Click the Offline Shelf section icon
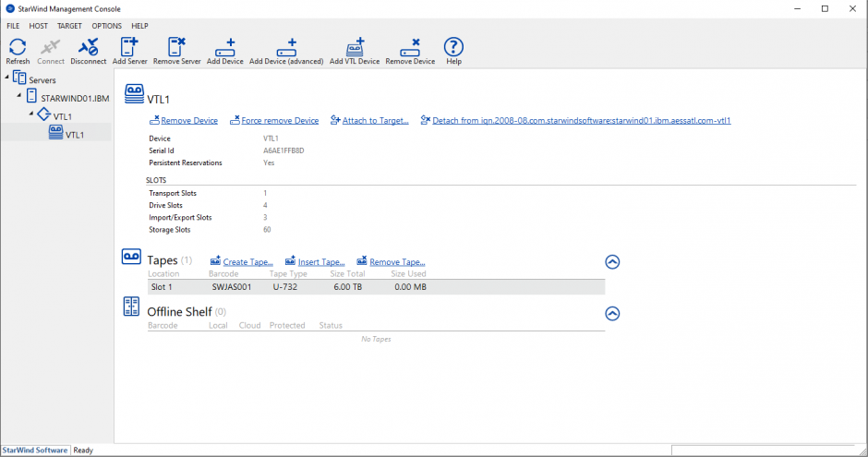The height and width of the screenshot is (457, 868). 131,306
